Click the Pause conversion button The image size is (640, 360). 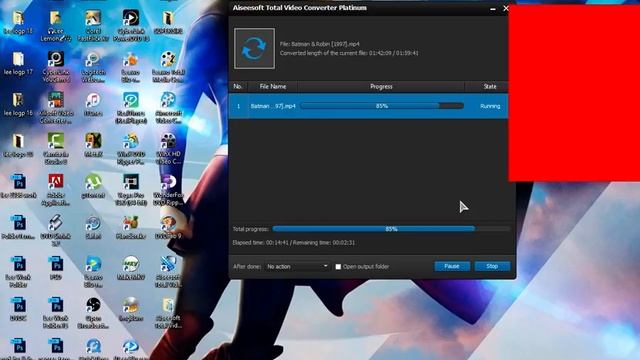[452, 266]
